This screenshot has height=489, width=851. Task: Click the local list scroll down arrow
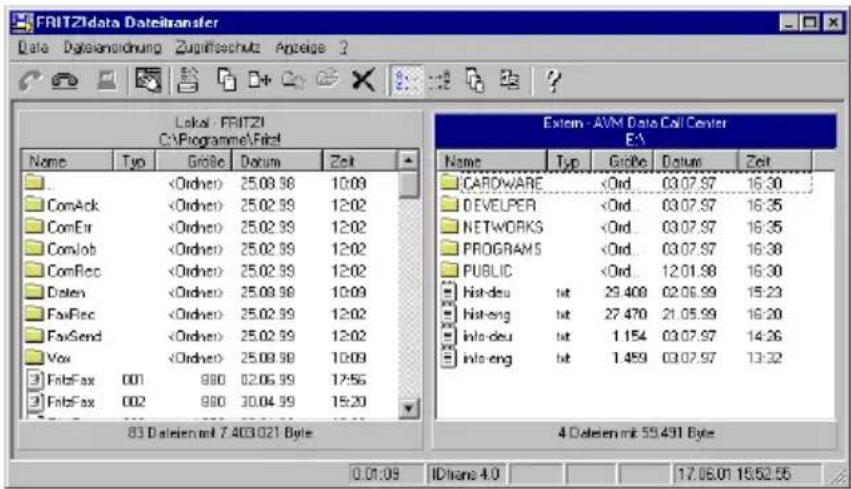pyautogui.click(x=408, y=408)
